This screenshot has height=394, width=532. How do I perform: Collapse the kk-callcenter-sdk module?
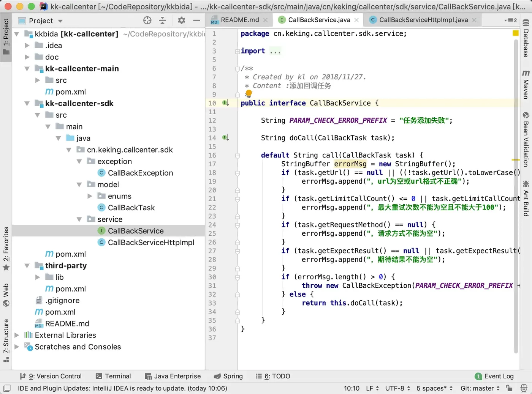pyautogui.click(x=27, y=103)
